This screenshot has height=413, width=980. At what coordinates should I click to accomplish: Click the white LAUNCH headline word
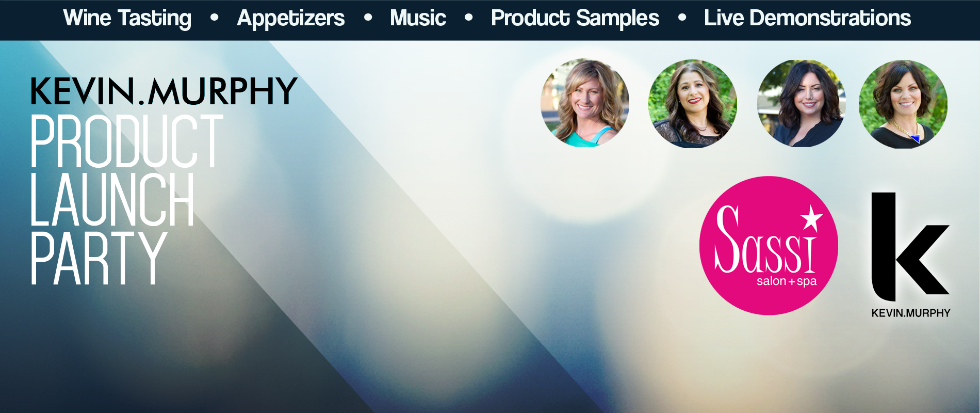(112, 200)
